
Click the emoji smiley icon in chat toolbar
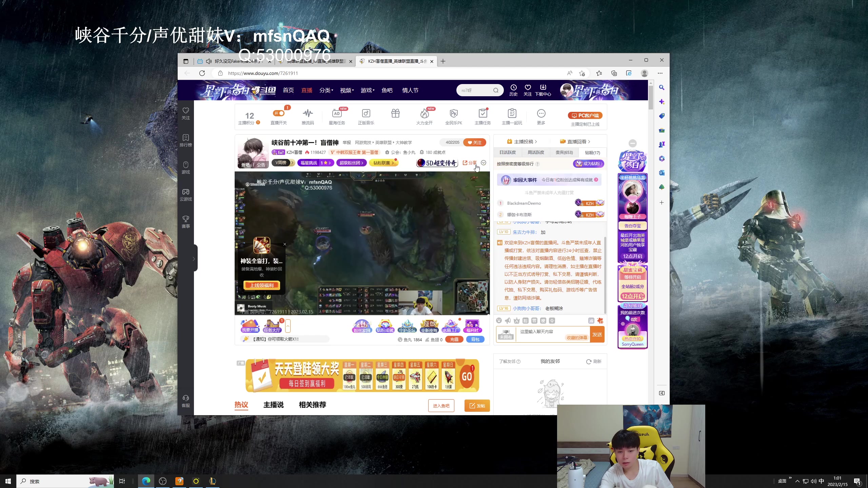tap(499, 321)
